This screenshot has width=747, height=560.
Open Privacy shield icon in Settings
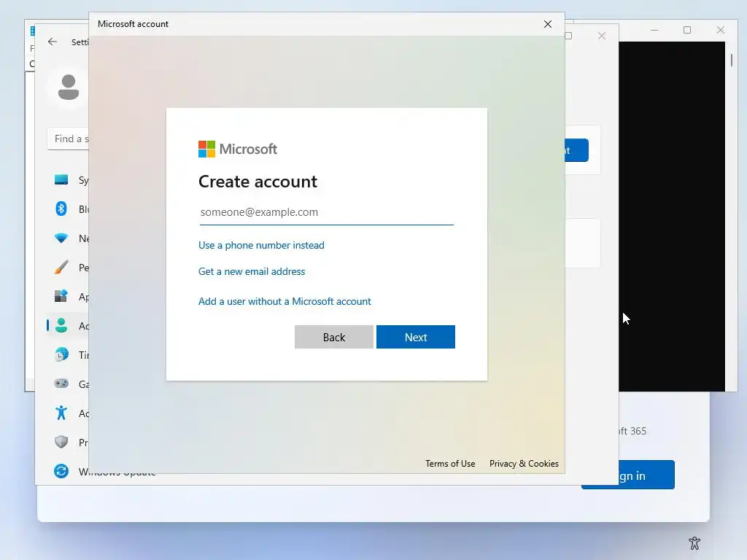[x=61, y=442]
